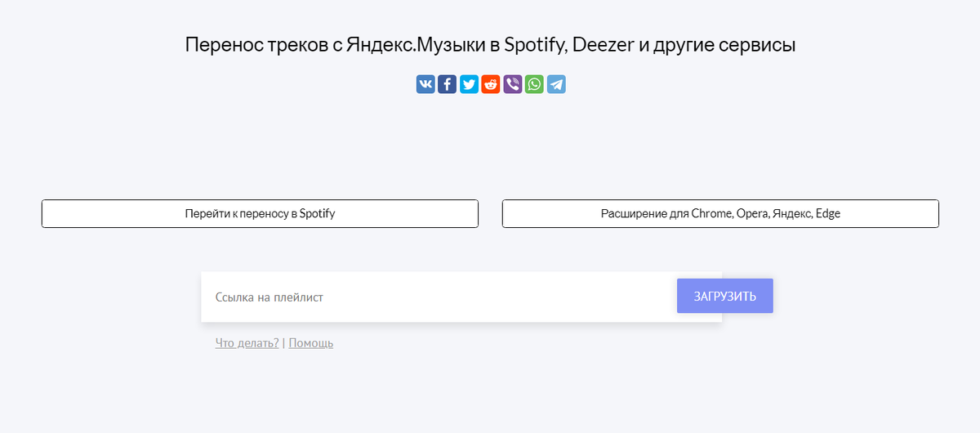The image size is (980, 433).
Task: Click the ЗАГРУЗИТЬ button
Action: (x=724, y=296)
